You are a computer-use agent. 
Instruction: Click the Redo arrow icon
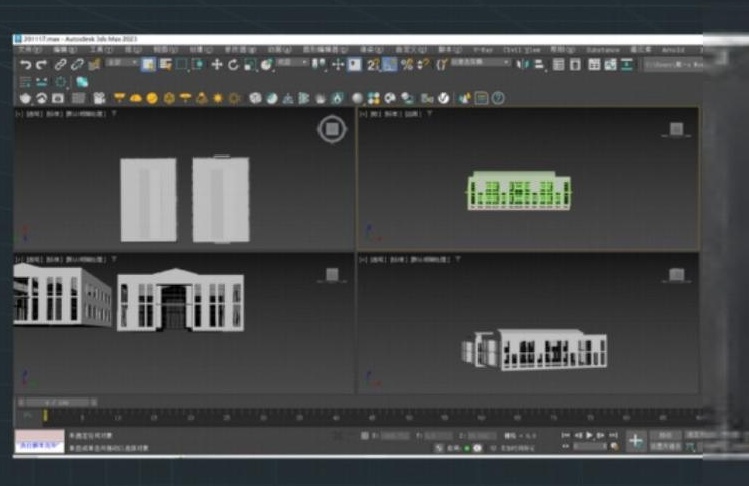point(42,65)
